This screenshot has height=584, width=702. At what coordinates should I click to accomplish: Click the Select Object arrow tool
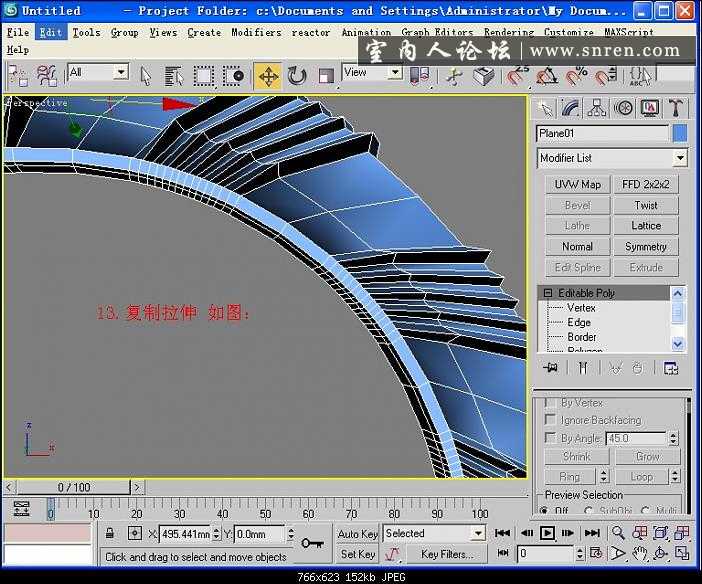click(x=146, y=76)
